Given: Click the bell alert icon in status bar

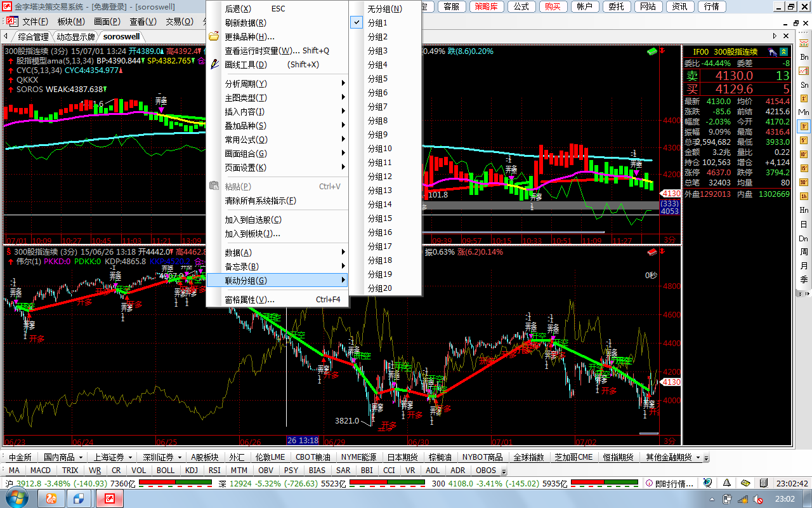Looking at the screenshot, I should (x=727, y=483).
